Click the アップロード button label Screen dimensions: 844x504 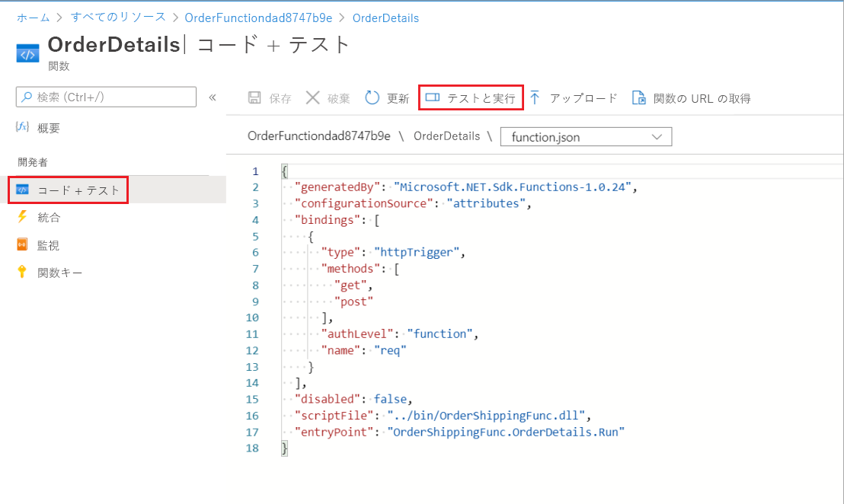pyautogui.click(x=583, y=98)
